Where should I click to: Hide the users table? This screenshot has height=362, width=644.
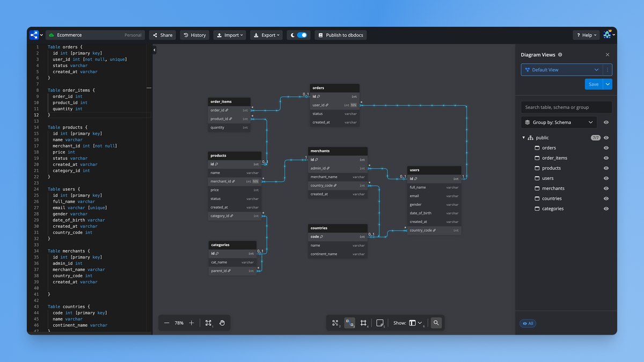click(x=606, y=179)
